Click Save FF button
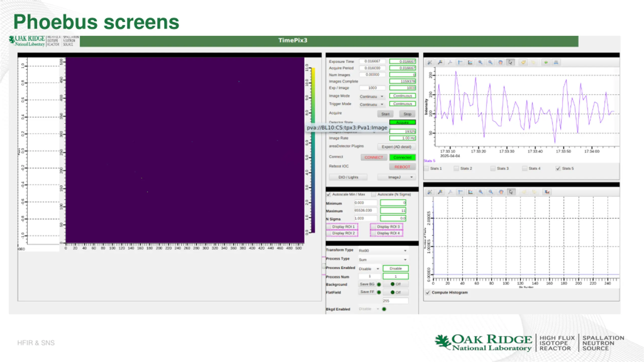Screen dimensions: 644x362 [x=367, y=292]
